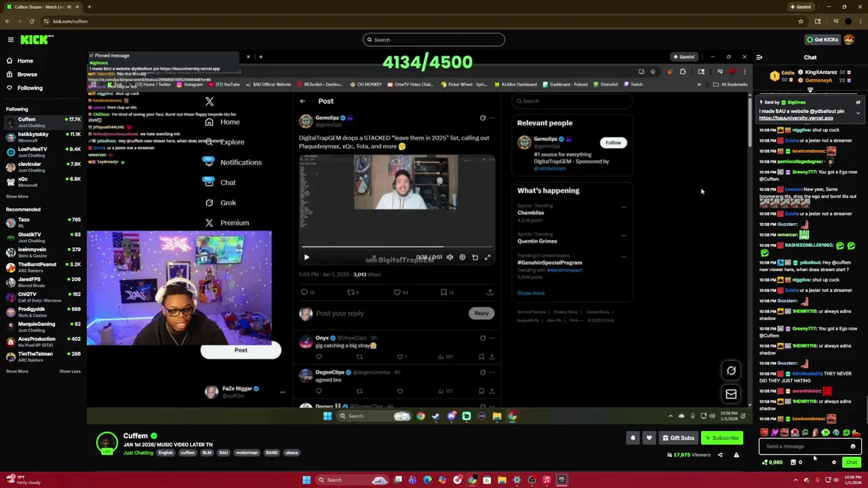Open Notifications in streamed X sidebar
Viewport: 868px width, 488px height.
point(233,163)
